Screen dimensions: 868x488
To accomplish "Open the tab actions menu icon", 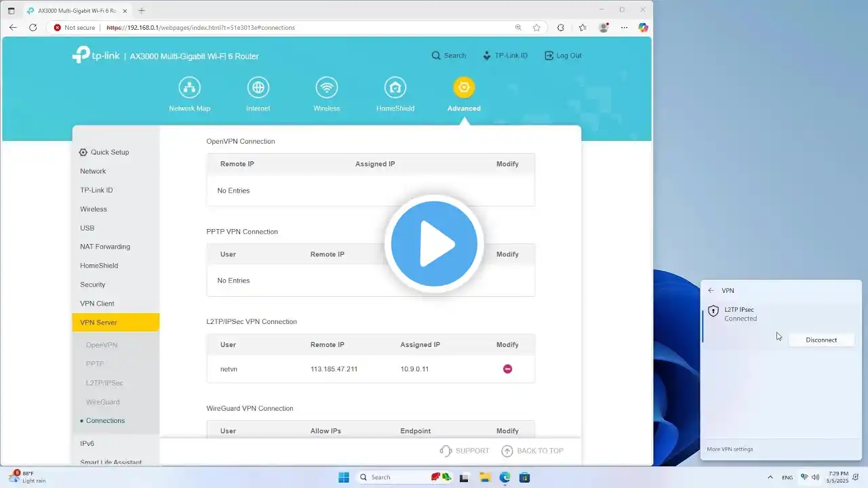I will 11,11.
